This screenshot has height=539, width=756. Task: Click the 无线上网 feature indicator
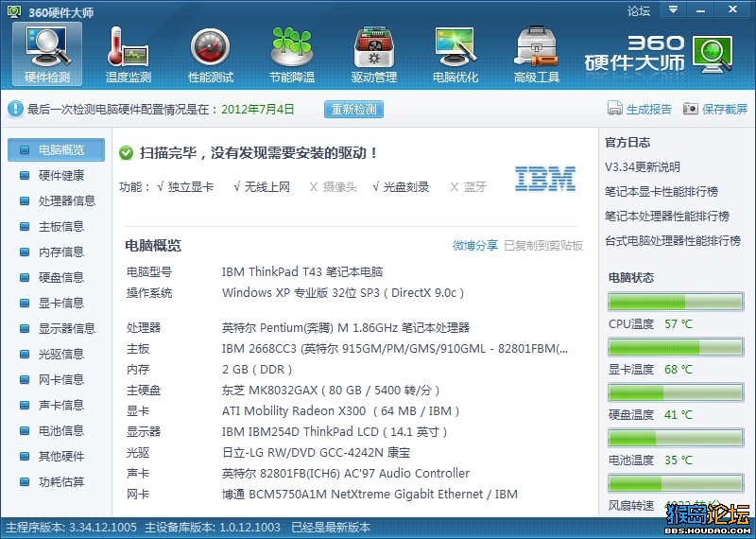pyautogui.click(x=262, y=186)
